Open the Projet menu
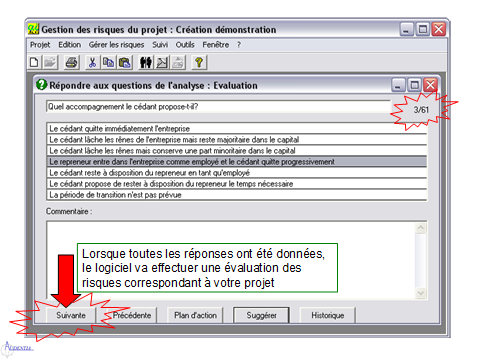Image resolution: width=480 pixels, height=360 pixels. point(40,45)
